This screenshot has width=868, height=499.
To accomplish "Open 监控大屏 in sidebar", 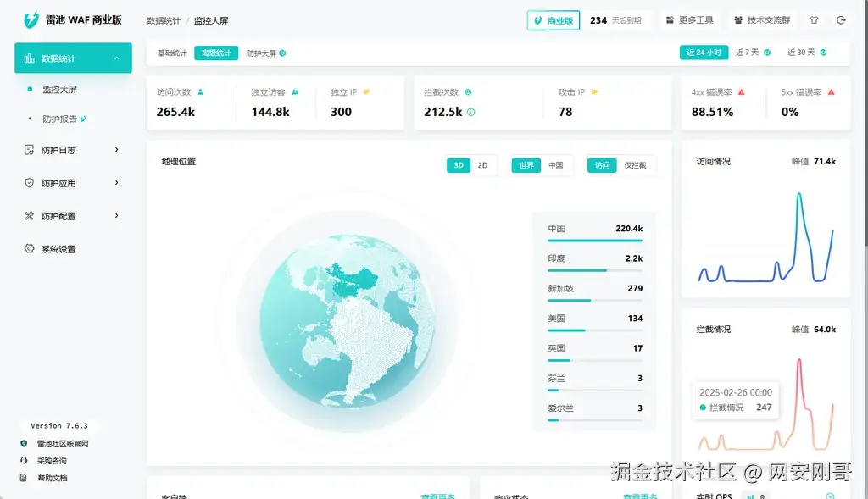I will point(60,90).
